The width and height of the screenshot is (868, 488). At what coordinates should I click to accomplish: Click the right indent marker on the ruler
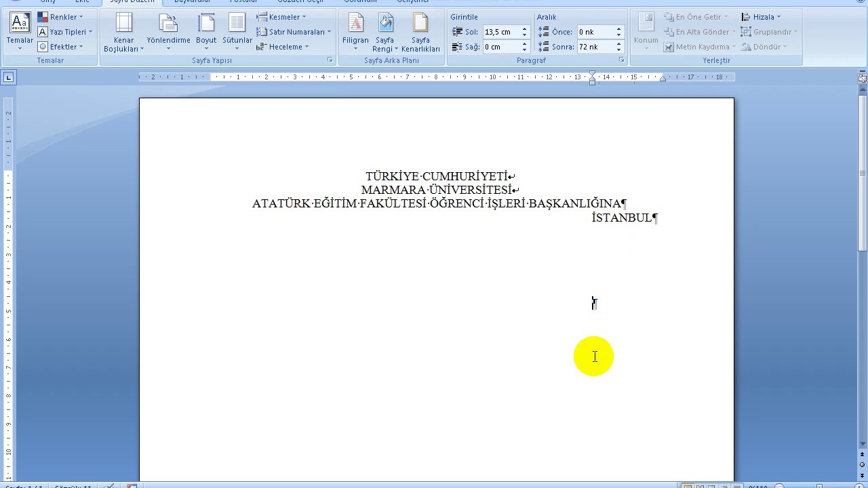663,79
